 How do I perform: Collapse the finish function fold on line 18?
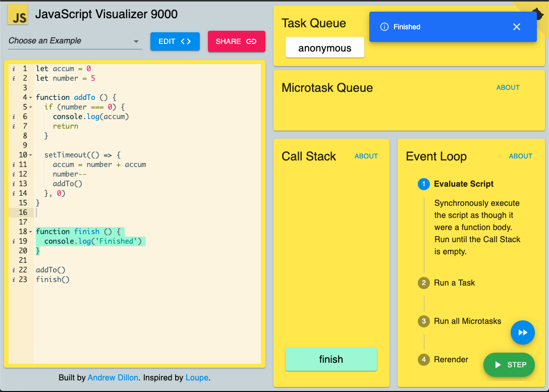pos(30,232)
